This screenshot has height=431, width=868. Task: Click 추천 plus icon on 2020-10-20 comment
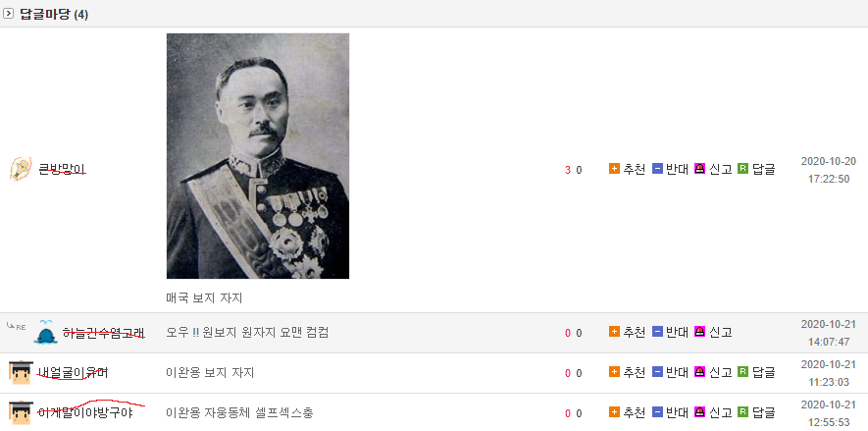click(614, 169)
